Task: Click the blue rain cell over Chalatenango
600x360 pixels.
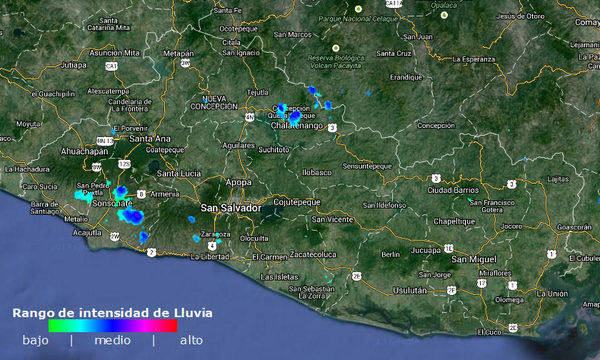Action: click(x=294, y=118)
